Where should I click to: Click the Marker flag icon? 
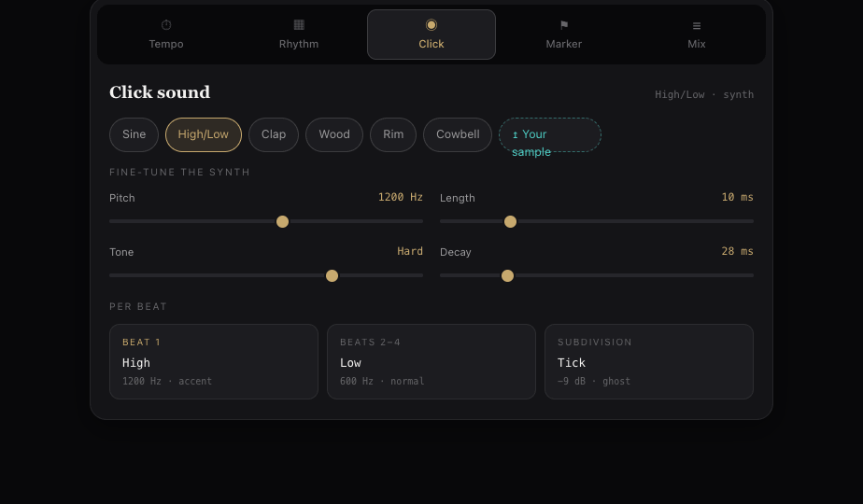[564, 25]
